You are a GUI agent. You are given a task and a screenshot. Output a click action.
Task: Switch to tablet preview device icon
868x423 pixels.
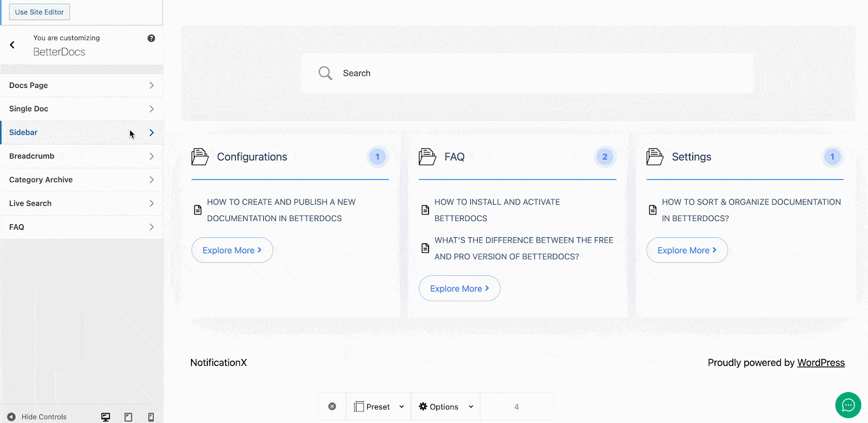[129, 417]
